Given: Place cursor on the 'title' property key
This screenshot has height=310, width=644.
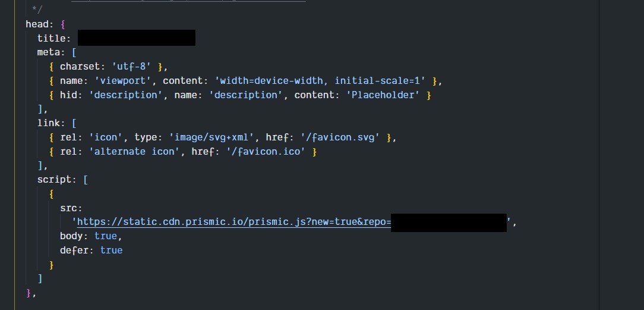Looking at the screenshot, I should 51,38.
